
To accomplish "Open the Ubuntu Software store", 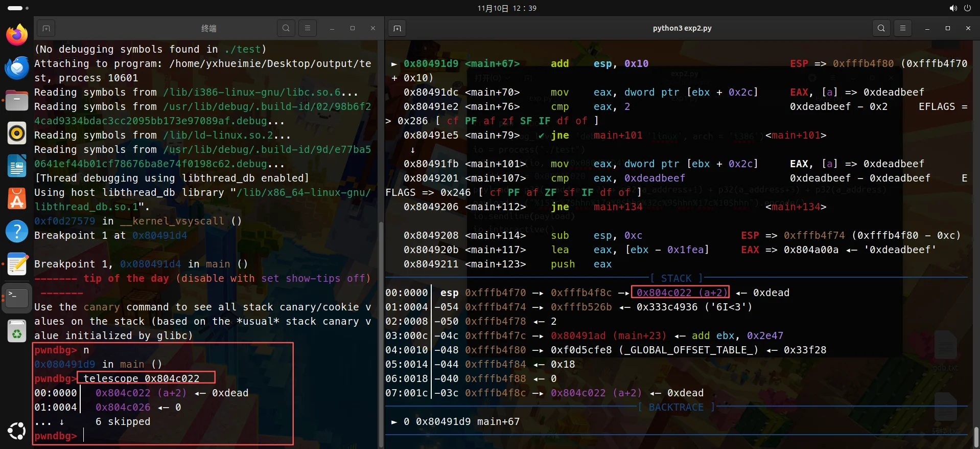I will pyautogui.click(x=17, y=199).
